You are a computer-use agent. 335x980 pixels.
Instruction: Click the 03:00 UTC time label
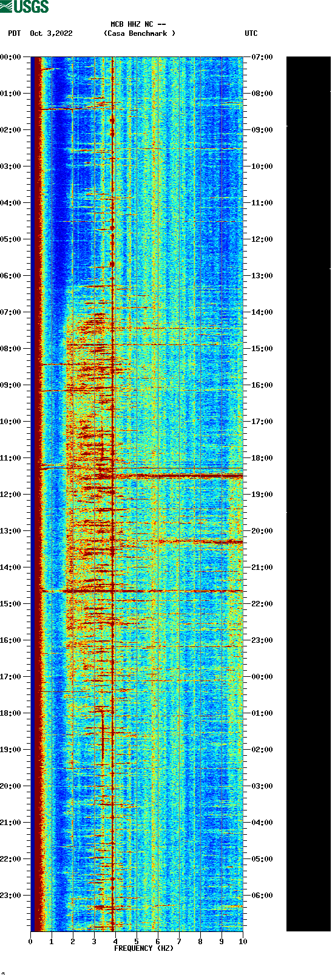tap(262, 786)
